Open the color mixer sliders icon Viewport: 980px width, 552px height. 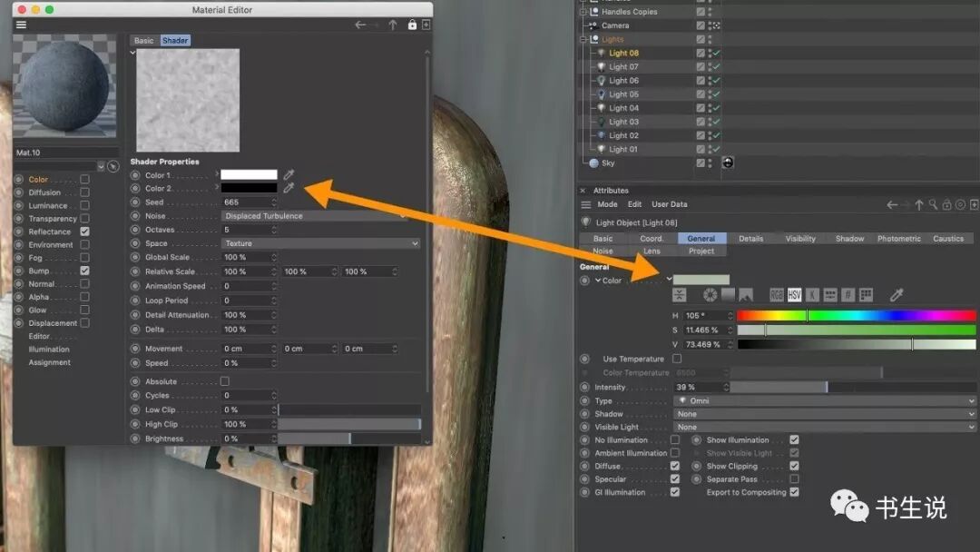pyautogui.click(x=830, y=294)
